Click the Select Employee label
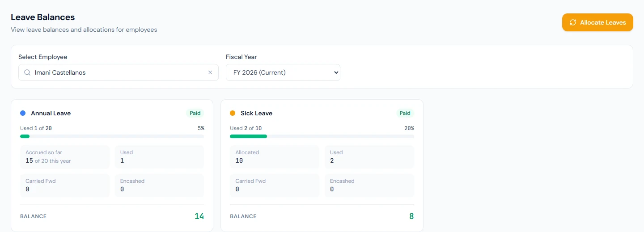Viewport: 644px width, 232px height. (43, 57)
